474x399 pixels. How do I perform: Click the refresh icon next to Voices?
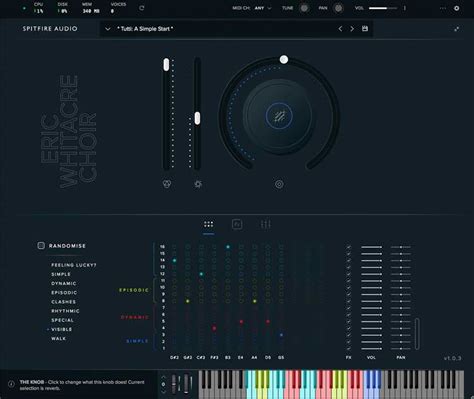(142, 8)
